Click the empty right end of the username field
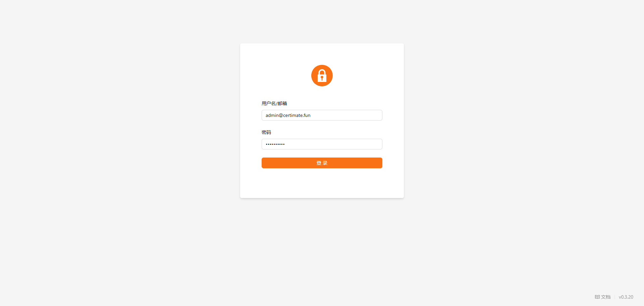Image resolution: width=644 pixels, height=306 pixels. click(x=362, y=115)
